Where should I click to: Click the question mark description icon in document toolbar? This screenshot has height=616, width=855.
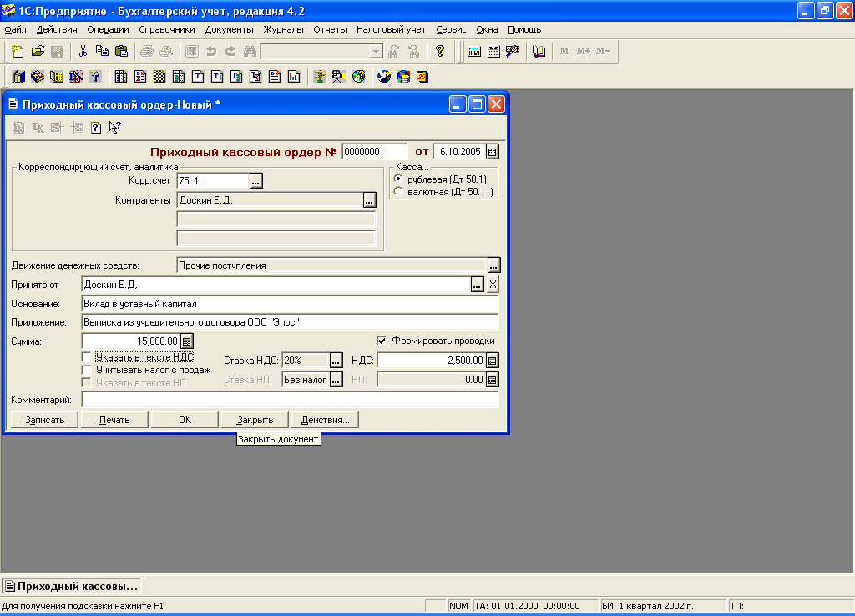point(96,128)
